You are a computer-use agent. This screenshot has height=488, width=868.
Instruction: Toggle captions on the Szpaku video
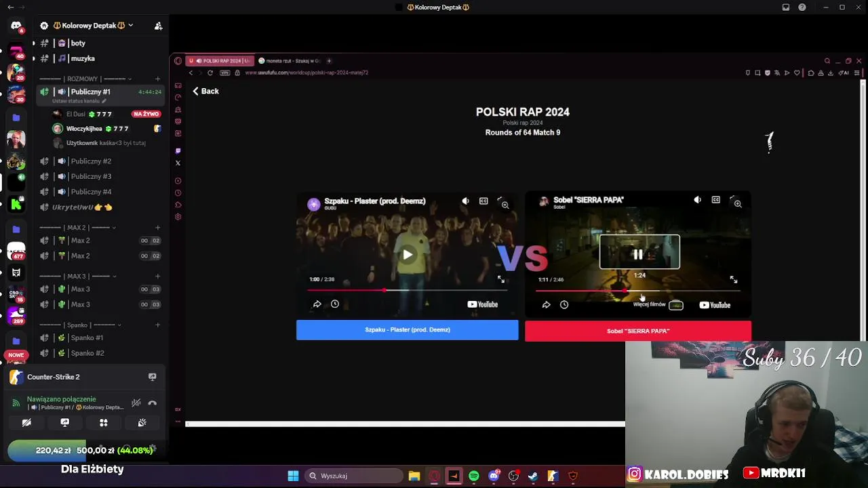point(484,201)
